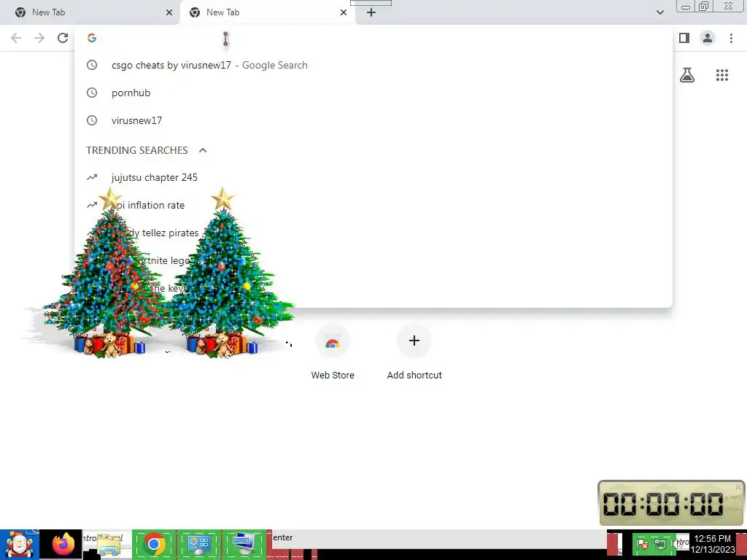Click the Chrome taskbar icon
747x560 pixels.
click(153, 544)
